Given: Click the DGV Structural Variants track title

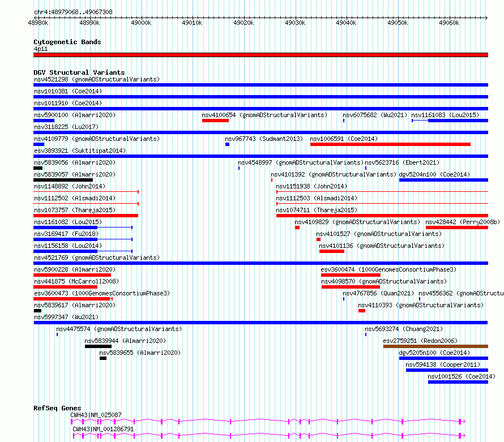Looking at the screenshot, I should (x=79, y=72).
